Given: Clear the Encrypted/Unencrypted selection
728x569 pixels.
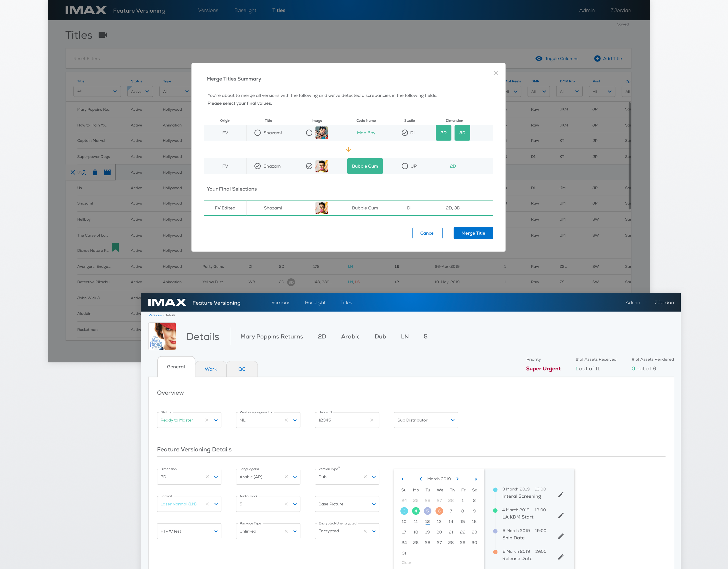Looking at the screenshot, I should coord(365,531).
